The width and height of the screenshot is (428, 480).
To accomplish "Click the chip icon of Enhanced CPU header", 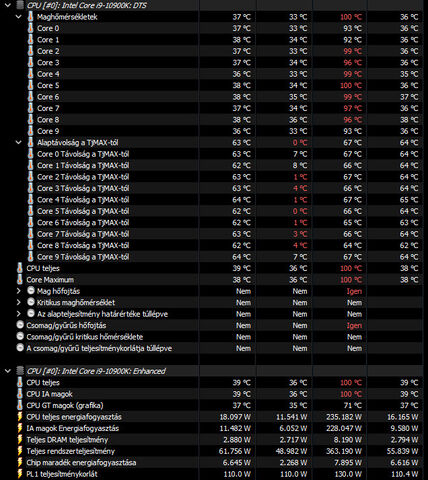I will (20, 371).
